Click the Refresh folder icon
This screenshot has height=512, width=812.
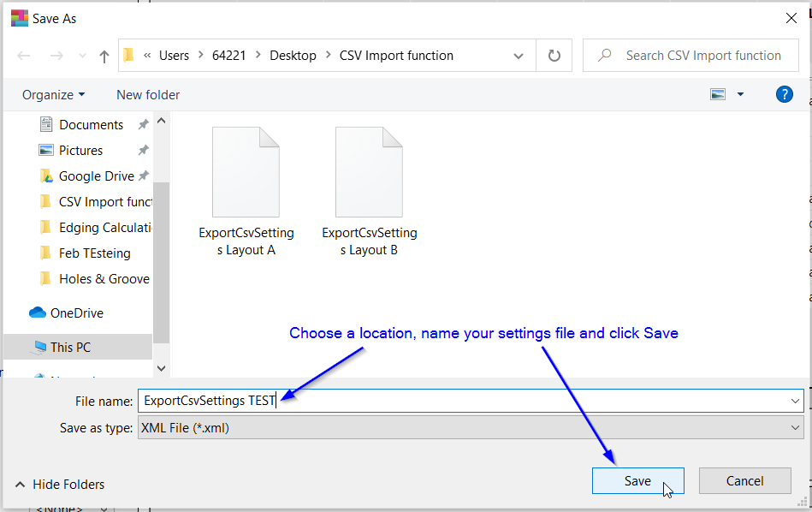(x=554, y=56)
